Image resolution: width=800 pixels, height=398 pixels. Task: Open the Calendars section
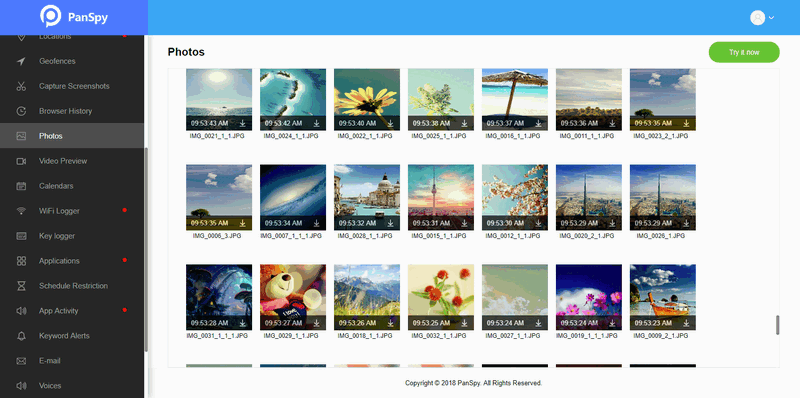click(72, 186)
